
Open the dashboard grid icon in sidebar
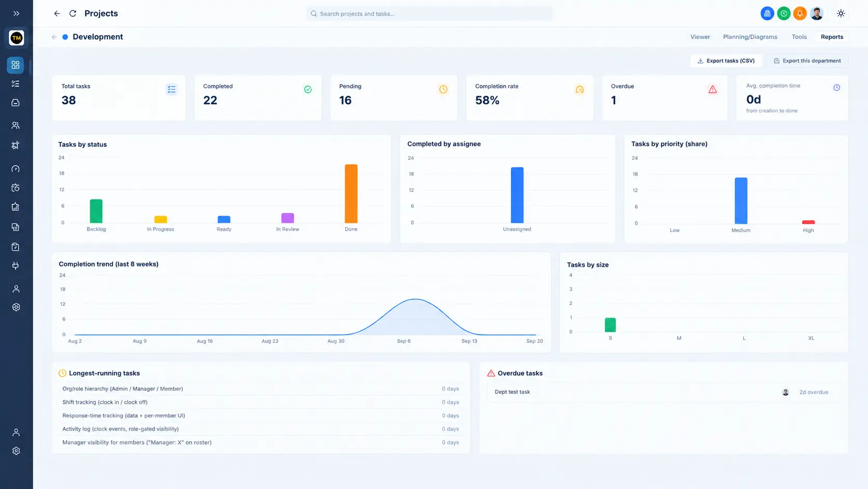pos(16,65)
